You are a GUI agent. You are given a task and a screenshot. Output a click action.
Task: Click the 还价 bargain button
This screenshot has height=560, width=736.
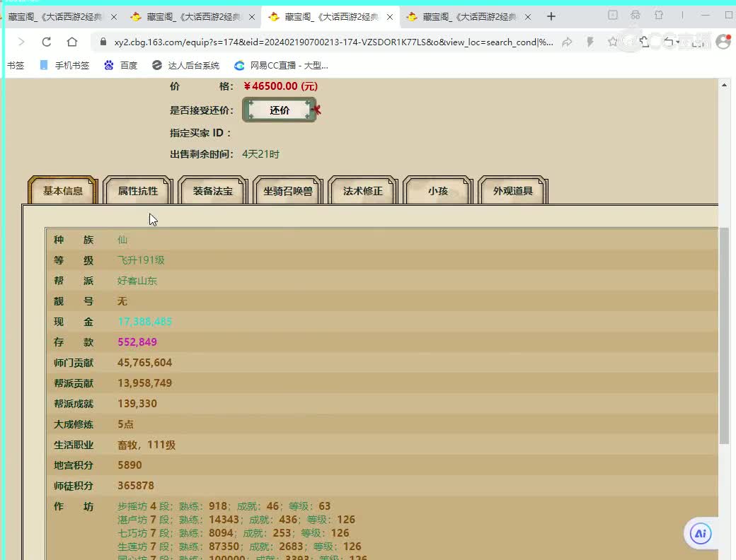tap(280, 110)
